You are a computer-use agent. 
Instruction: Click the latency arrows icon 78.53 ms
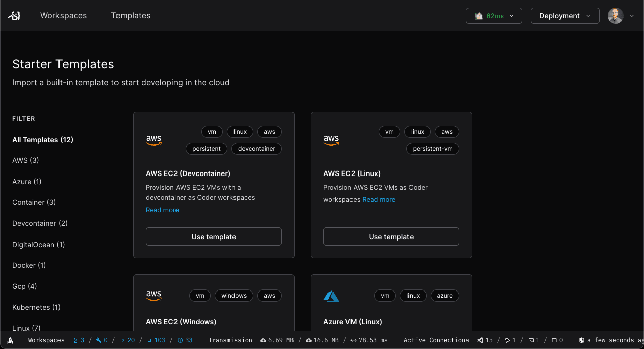(354, 340)
